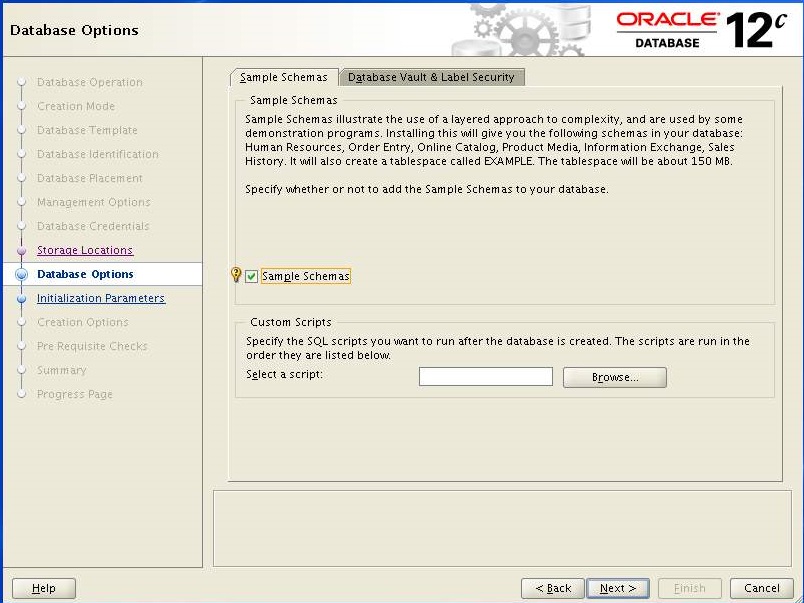Select the Database Options step in sidebar
Screen dimensions: 804x603
[85, 274]
